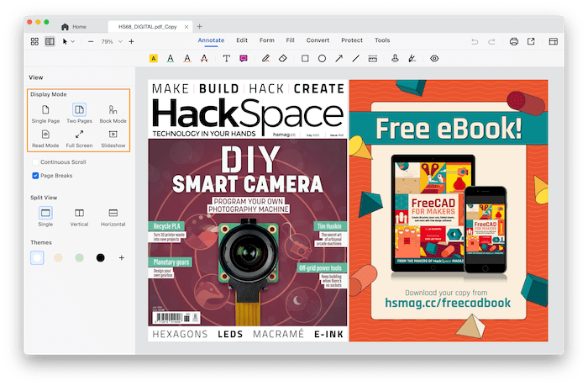Image resolution: width=588 pixels, height=386 pixels.
Task: Select the Highlight annotation tool
Action: pos(154,59)
